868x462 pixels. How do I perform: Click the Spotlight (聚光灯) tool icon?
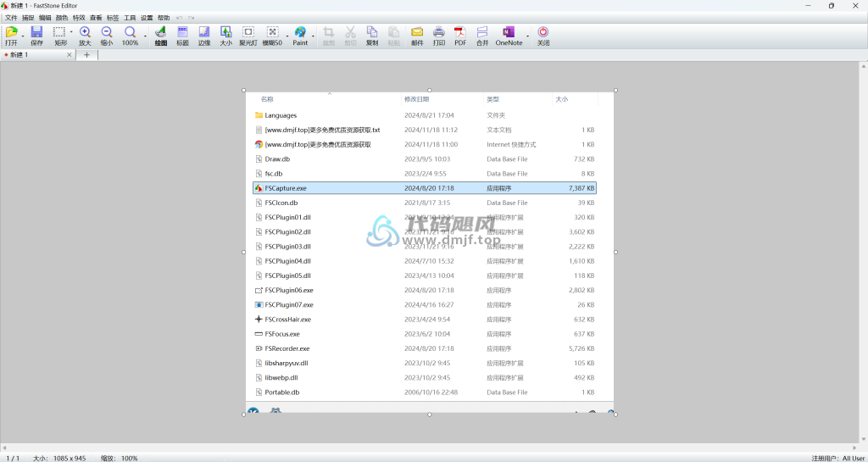(x=248, y=32)
